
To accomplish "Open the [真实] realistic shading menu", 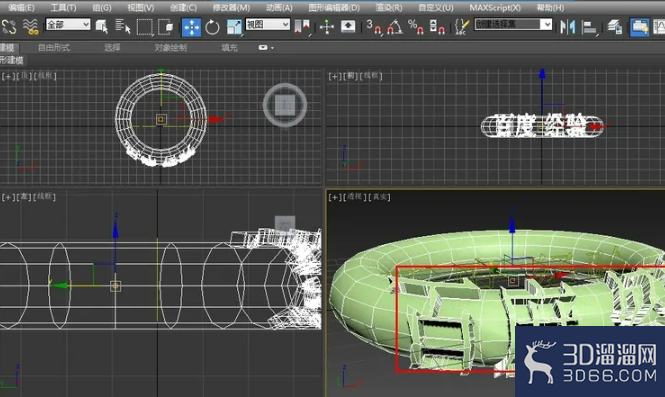I will click(380, 197).
